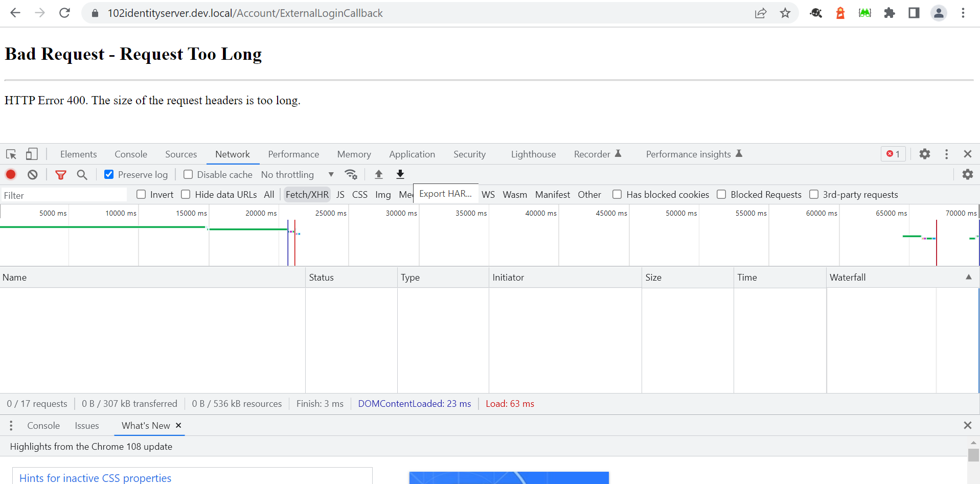980x484 pixels.
Task: Open the drawer's three-dot menu
Action: 11,425
